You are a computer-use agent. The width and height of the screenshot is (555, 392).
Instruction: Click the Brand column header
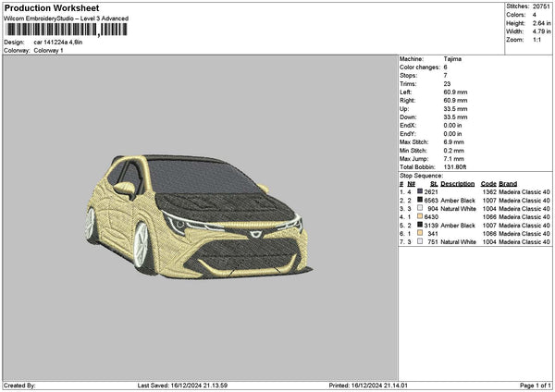click(x=508, y=183)
